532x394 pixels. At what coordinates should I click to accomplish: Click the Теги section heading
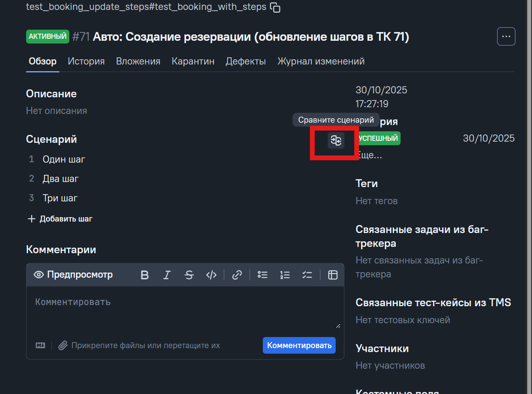367,184
